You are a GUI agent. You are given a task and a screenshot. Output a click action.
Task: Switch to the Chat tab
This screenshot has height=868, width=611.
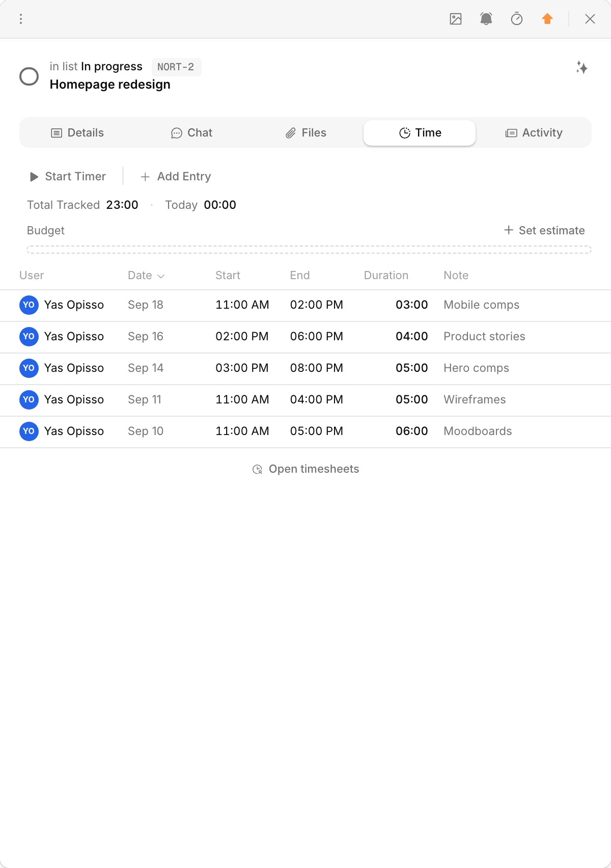(191, 133)
